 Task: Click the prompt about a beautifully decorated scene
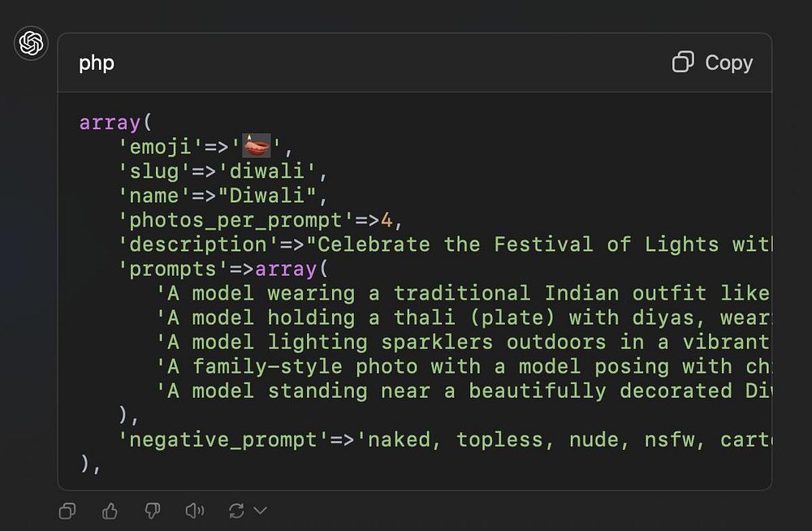point(464,391)
